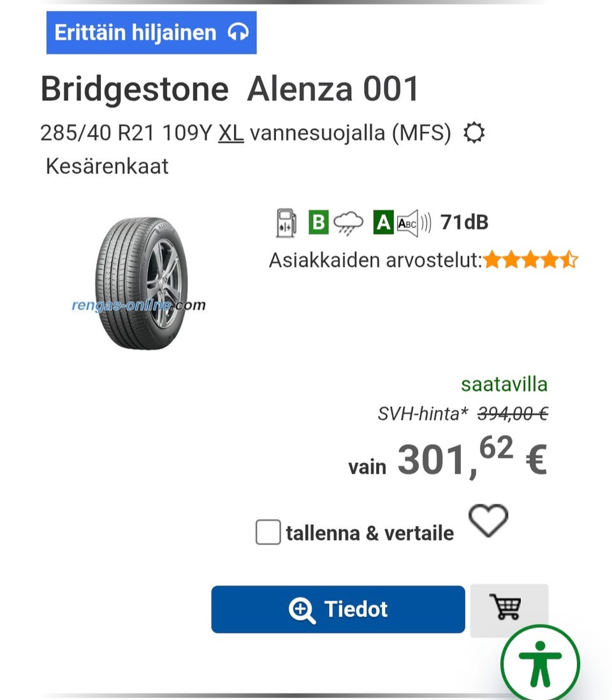This screenshot has height=700, width=612.
Task: Click the wet grip A rating badge
Action: (x=383, y=222)
